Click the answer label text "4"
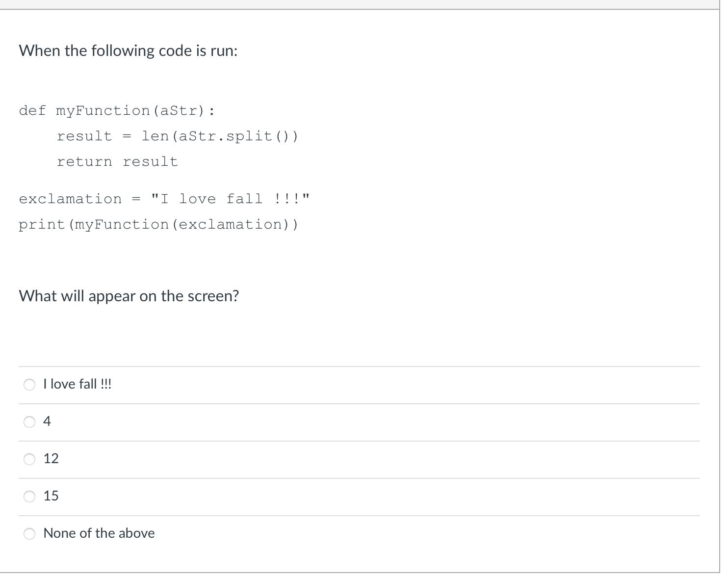This screenshot has width=728, height=577. [47, 421]
